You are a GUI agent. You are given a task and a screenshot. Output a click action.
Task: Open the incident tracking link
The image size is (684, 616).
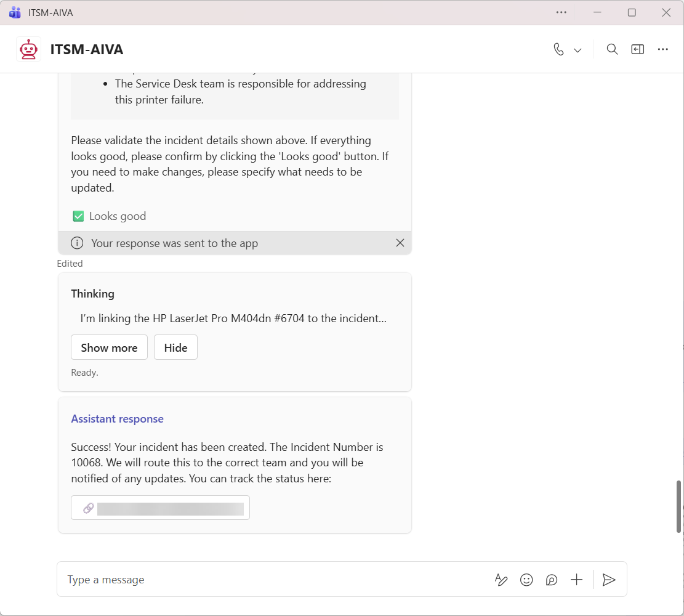160,508
